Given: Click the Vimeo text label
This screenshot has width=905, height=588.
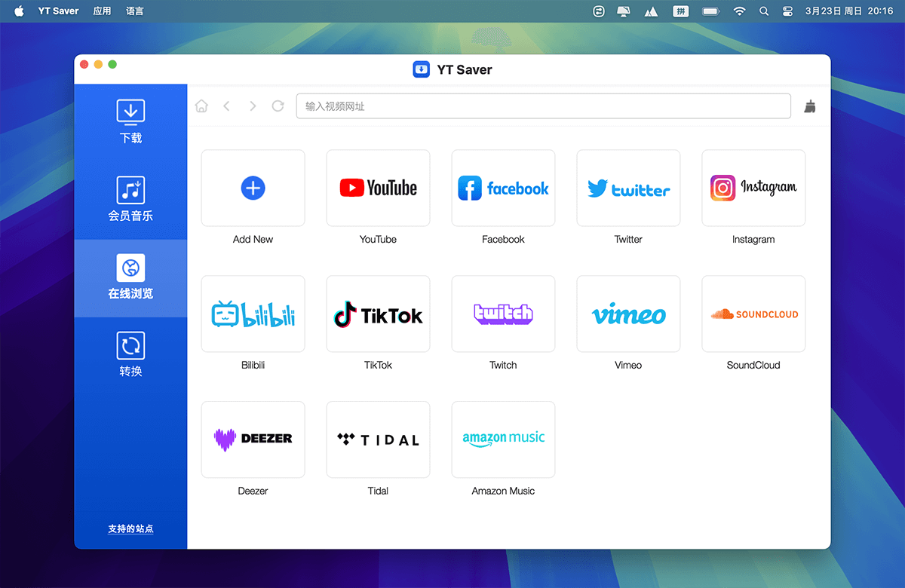Looking at the screenshot, I should point(628,365).
